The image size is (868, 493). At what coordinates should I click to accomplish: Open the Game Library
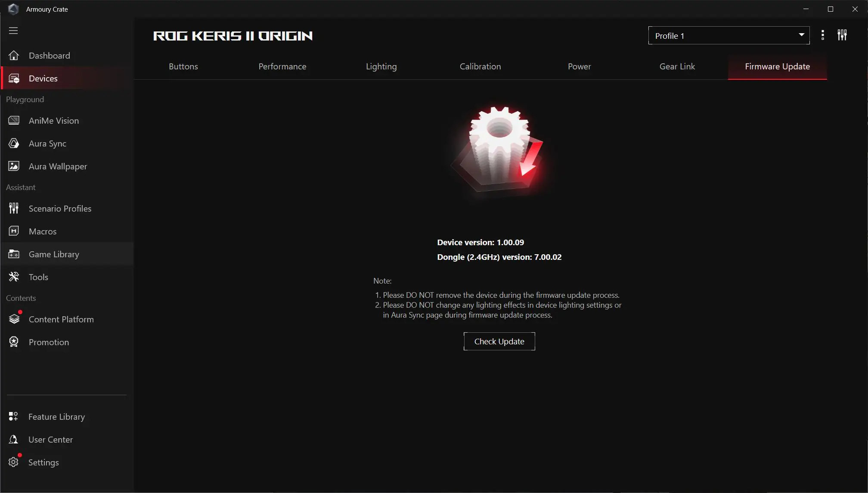(53, 254)
